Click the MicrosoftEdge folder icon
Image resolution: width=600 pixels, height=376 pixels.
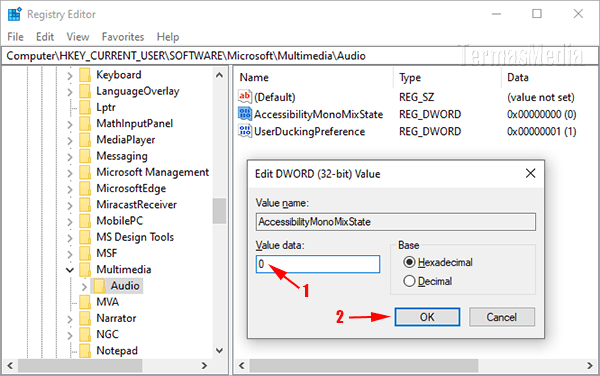(x=85, y=188)
